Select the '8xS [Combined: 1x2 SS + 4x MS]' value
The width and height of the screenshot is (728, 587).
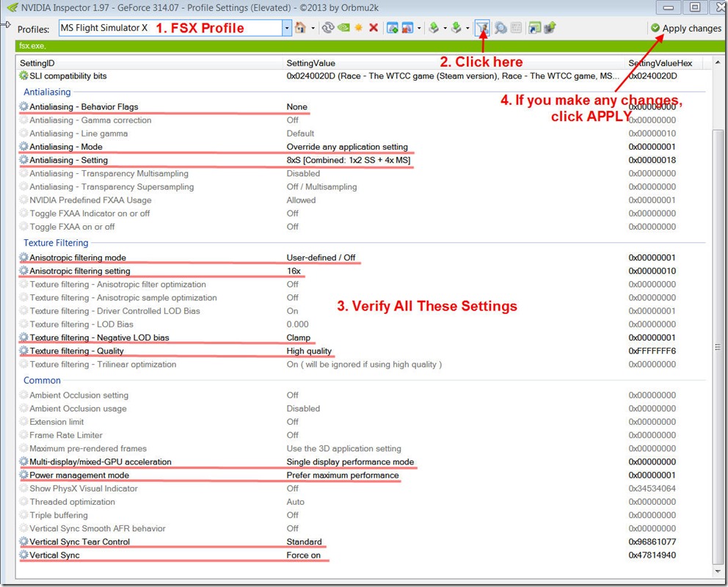[x=348, y=160]
